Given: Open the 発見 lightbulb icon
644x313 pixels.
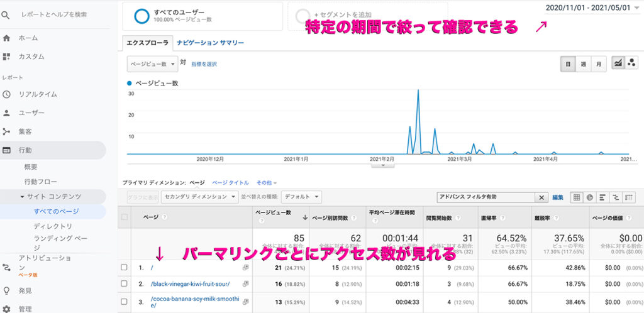Looking at the screenshot, I should point(6,290).
